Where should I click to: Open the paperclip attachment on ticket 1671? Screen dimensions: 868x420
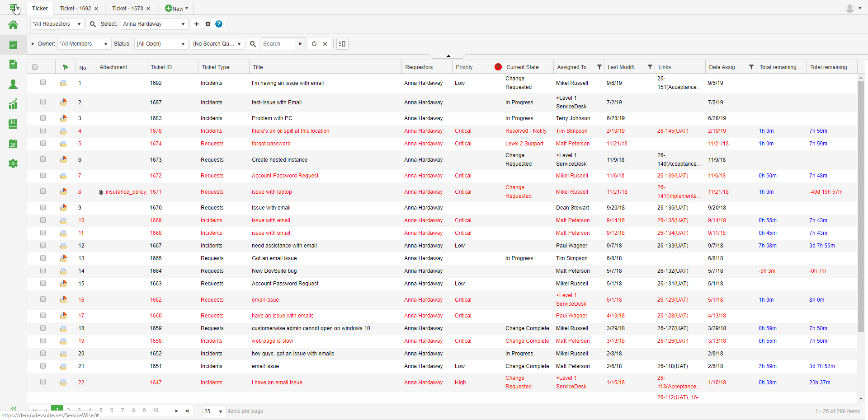pyautogui.click(x=100, y=192)
